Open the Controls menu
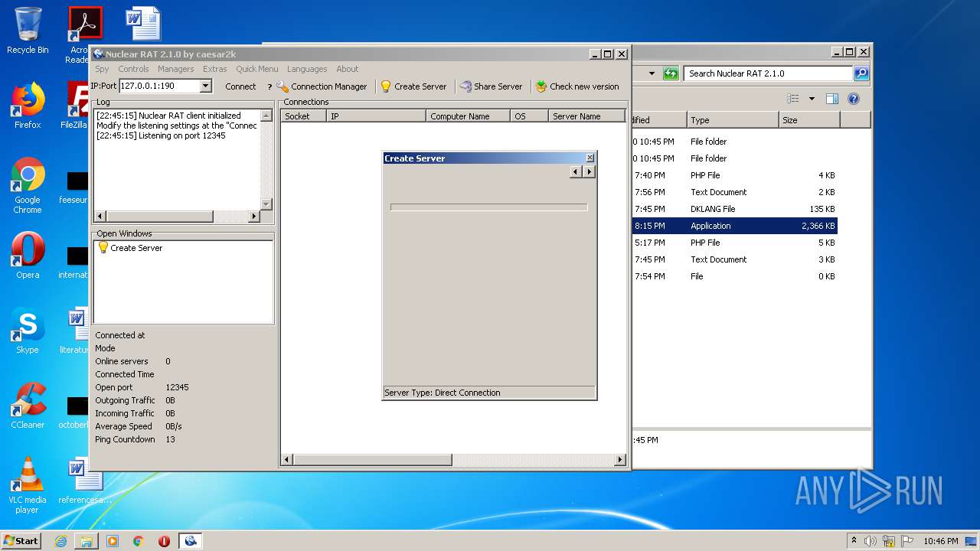 point(133,69)
